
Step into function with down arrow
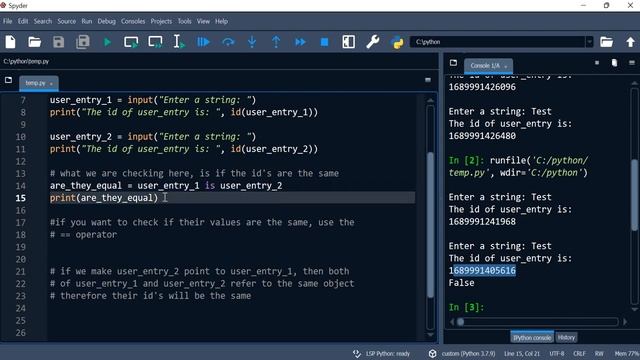click(x=252, y=42)
